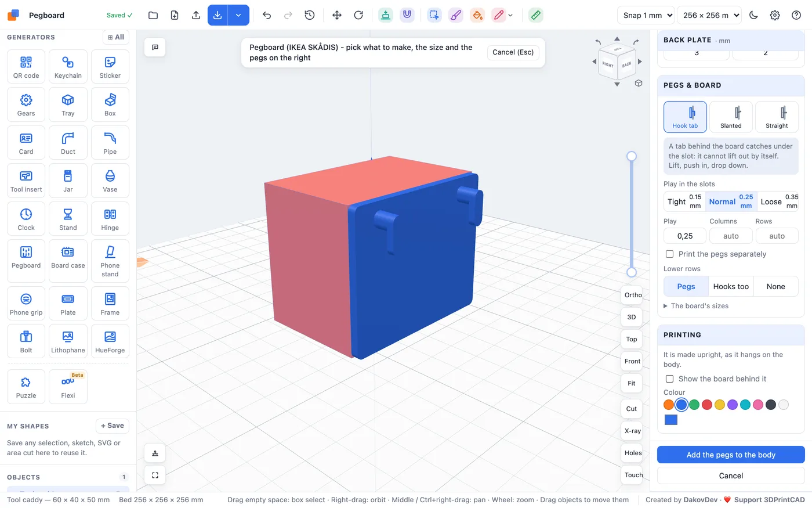
Task: Open the bed size dropdown
Action: click(x=712, y=15)
